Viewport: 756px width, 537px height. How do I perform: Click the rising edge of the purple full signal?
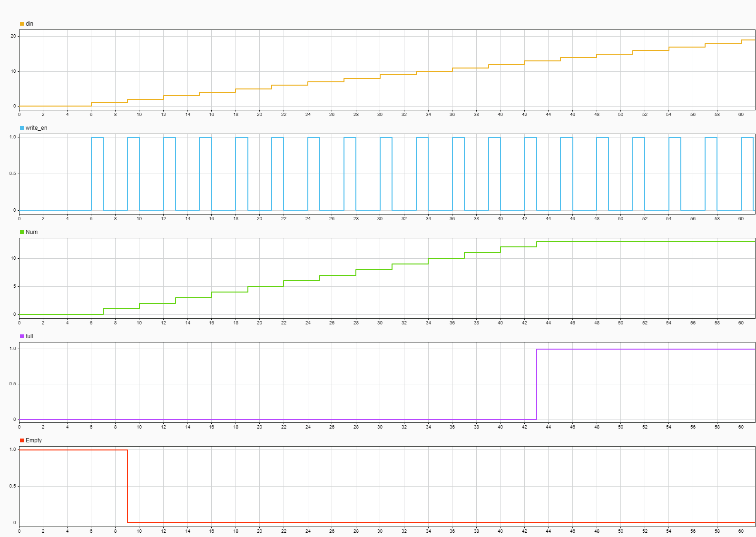[x=537, y=384]
